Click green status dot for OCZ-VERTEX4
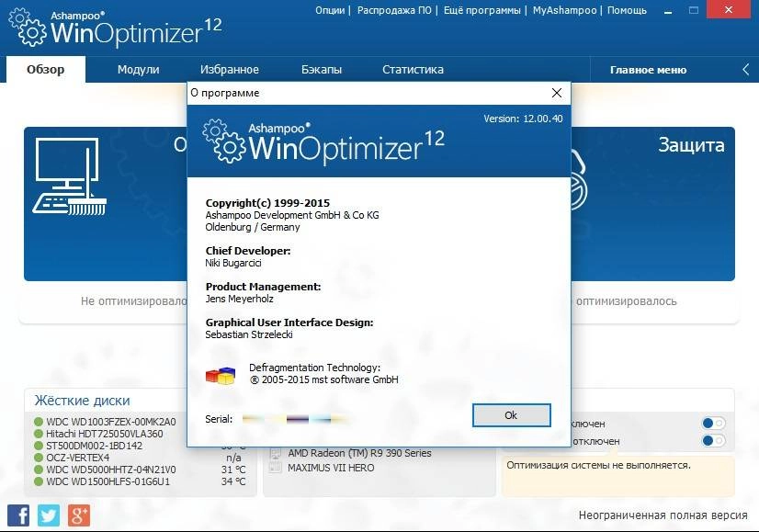The image size is (759, 532). click(x=39, y=458)
